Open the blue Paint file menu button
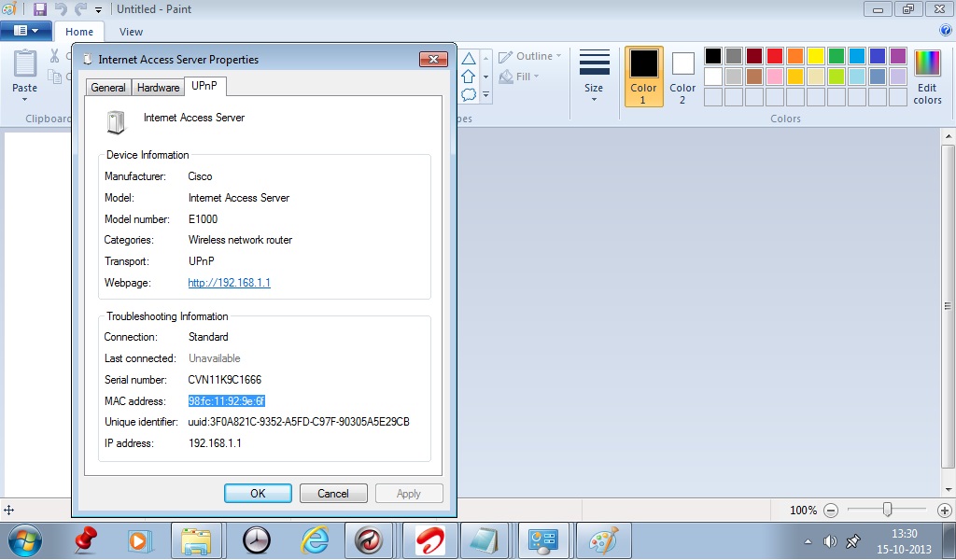Viewport: 956px width, 560px height. [x=25, y=31]
